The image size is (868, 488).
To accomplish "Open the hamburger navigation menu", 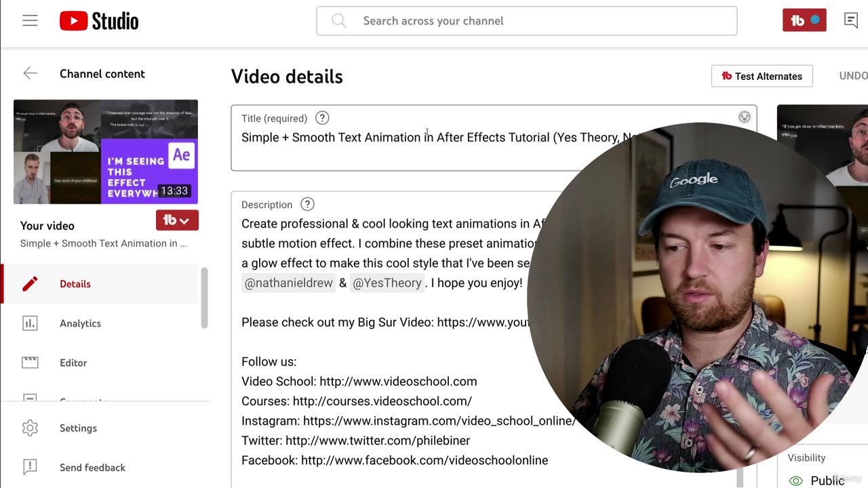I will [x=30, y=21].
